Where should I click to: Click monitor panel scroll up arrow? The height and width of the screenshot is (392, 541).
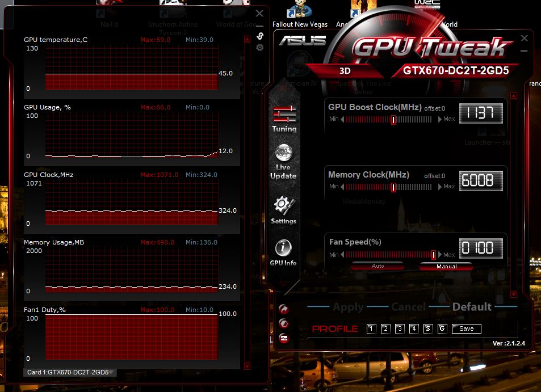(x=247, y=39)
